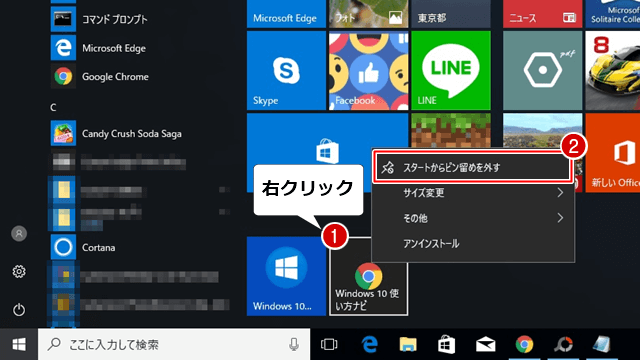Open the 新しい Office tile

tap(613, 153)
